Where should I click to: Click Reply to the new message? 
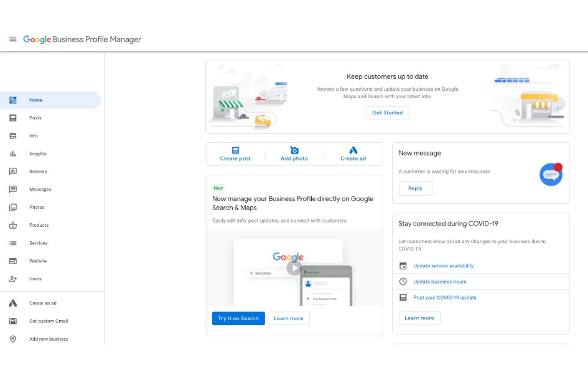click(415, 188)
